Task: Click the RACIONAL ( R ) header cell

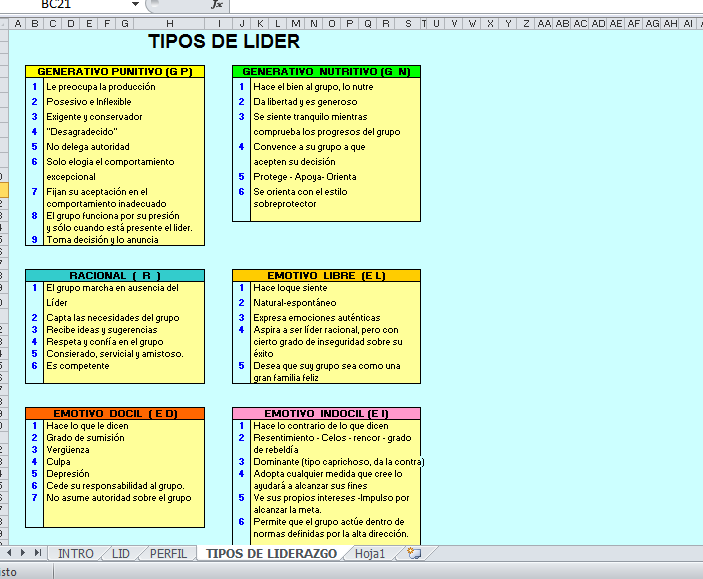Action: 115,275
